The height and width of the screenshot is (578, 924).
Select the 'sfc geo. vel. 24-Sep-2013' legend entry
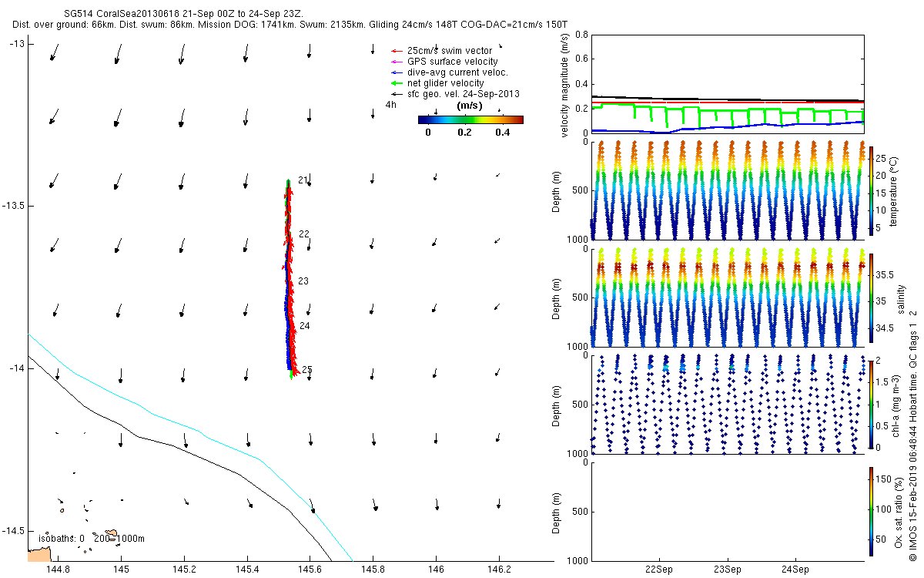pyautogui.click(x=456, y=94)
